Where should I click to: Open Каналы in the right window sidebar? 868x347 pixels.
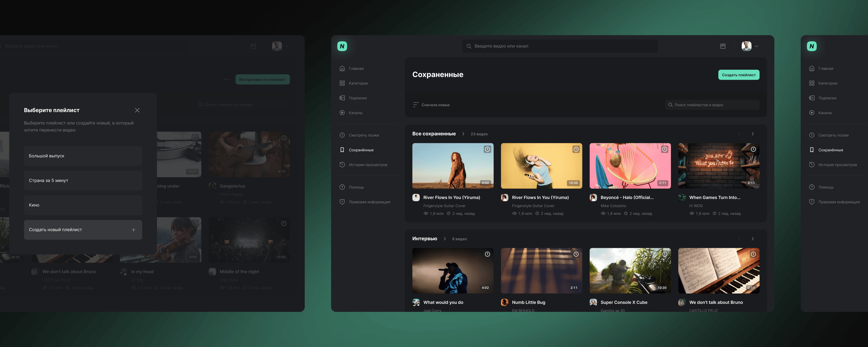coord(821,113)
